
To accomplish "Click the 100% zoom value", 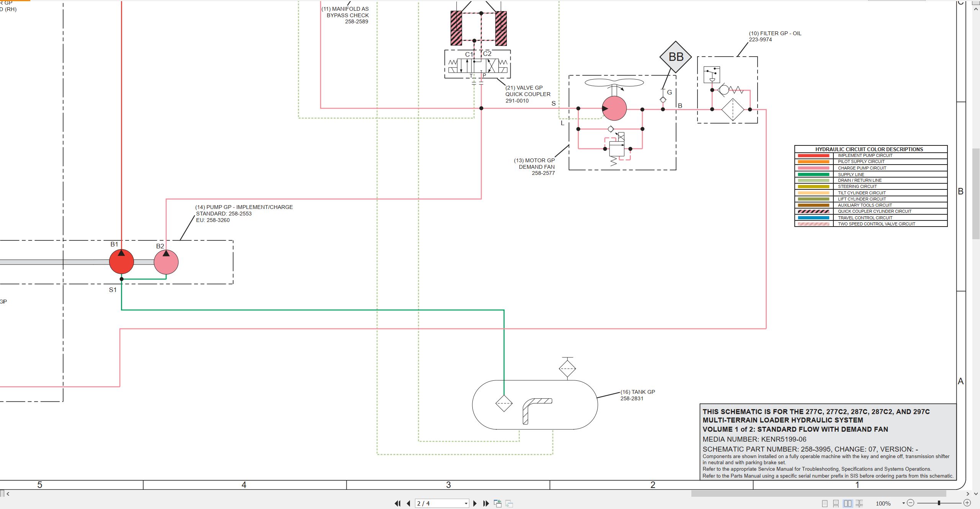I will [x=883, y=503].
